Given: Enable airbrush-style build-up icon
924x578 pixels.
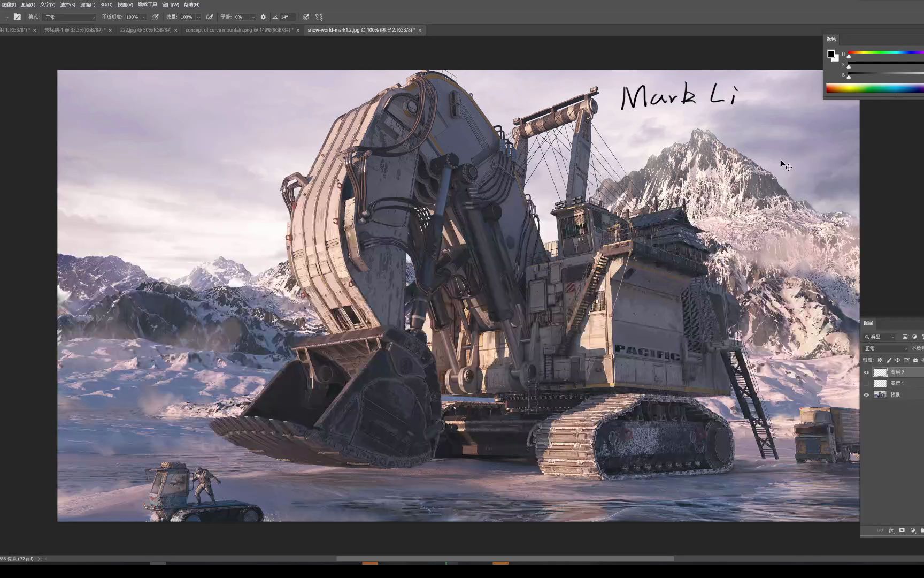Looking at the screenshot, I should [210, 17].
